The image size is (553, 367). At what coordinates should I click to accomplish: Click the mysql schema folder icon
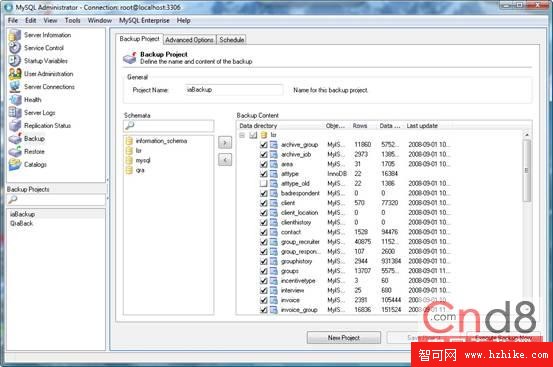(x=129, y=160)
